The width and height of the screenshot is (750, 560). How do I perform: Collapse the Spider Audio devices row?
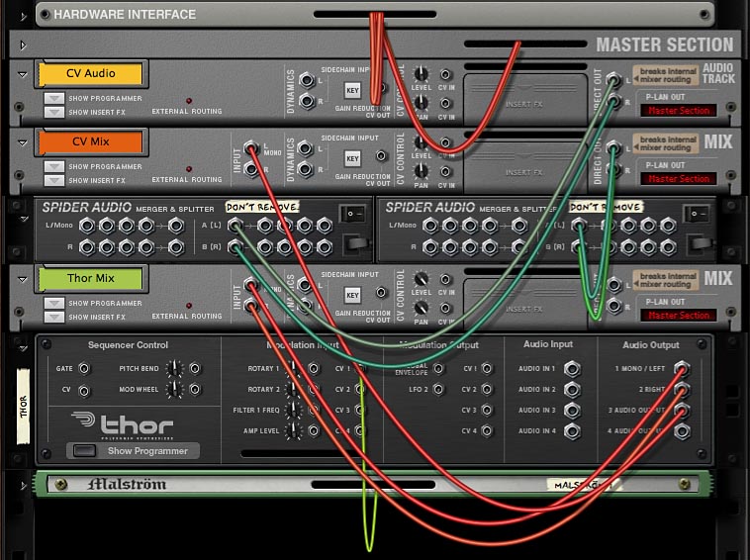[x=24, y=219]
